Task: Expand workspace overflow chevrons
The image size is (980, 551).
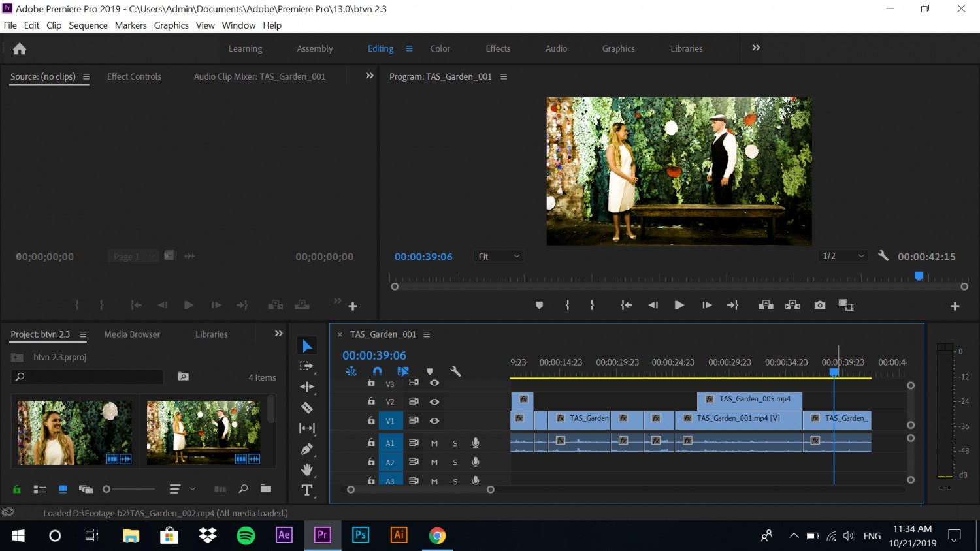Action: click(756, 48)
